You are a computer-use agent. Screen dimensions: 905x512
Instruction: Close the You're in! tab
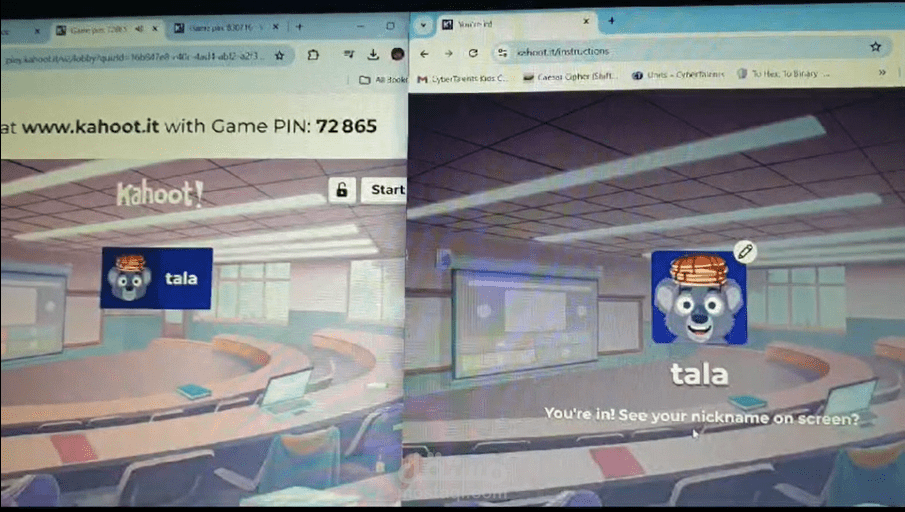pyautogui.click(x=586, y=21)
